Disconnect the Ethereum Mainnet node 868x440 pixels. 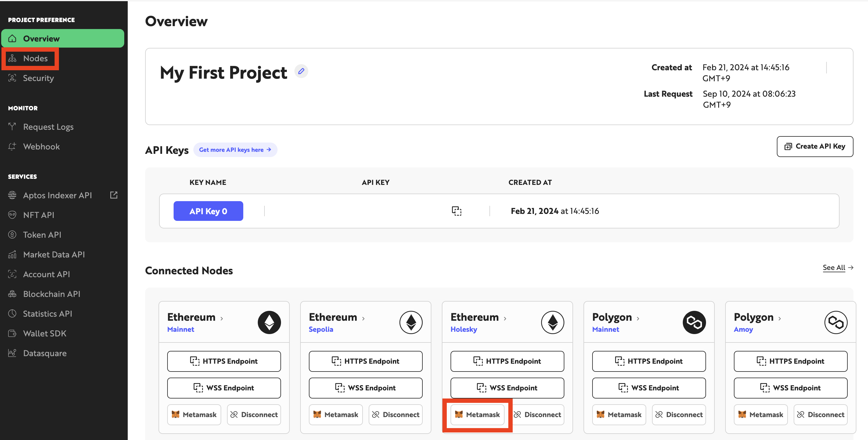point(254,414)
